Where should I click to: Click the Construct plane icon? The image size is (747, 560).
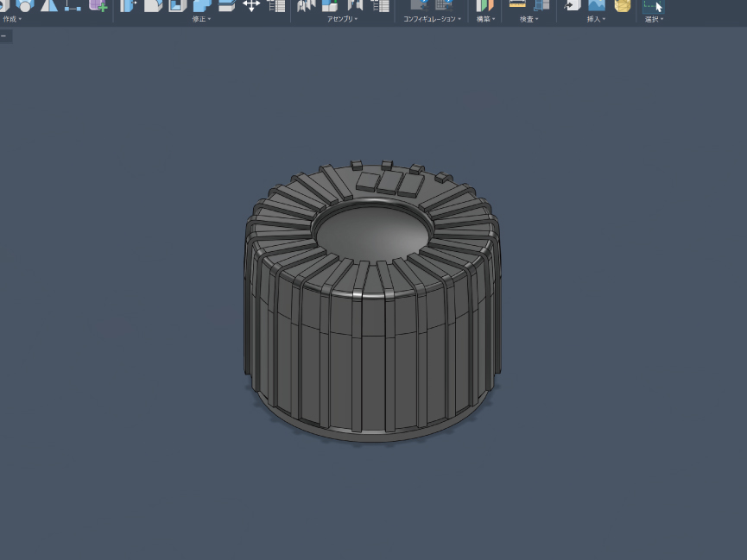coord(485,5)
